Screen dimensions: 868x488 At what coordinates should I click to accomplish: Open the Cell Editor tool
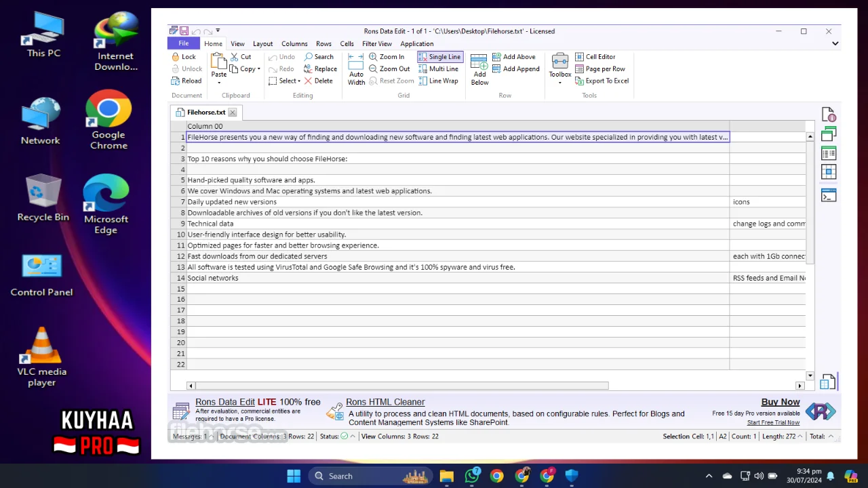595,57
